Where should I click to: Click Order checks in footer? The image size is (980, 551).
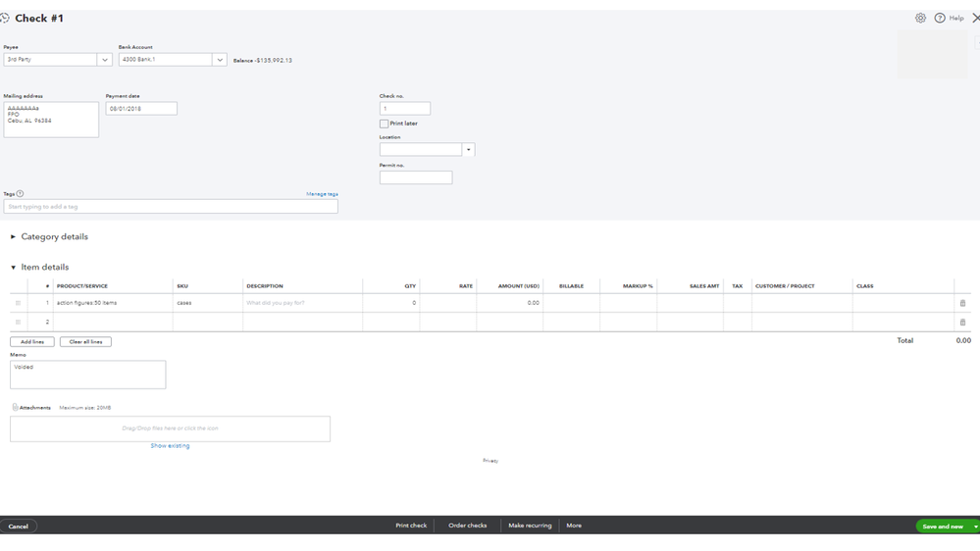tap(468, 526)
